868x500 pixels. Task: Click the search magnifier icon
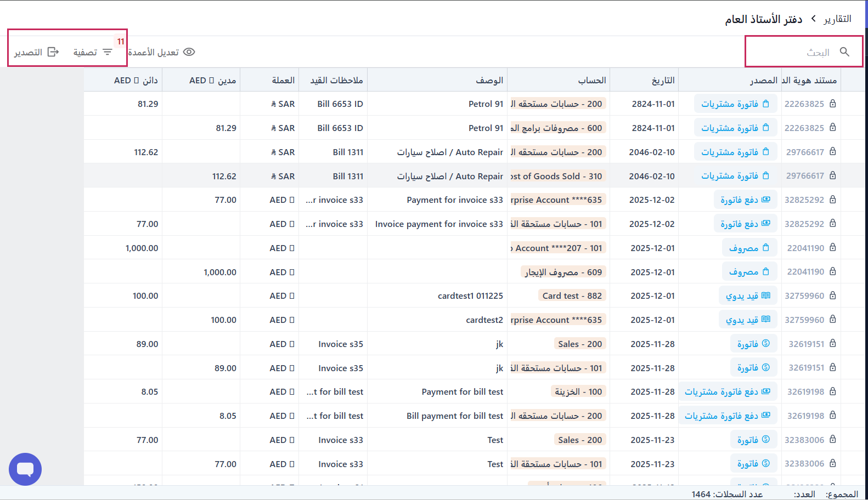[844, 52]
